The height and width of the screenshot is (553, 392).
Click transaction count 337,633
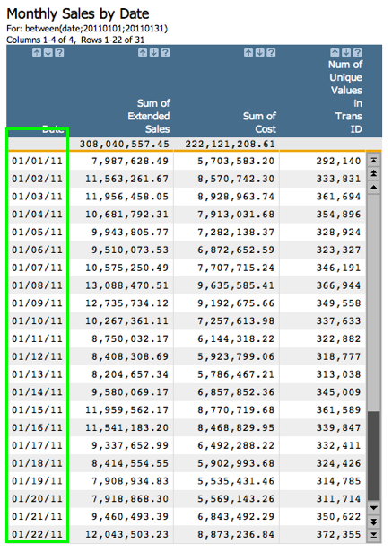point(338,321)
